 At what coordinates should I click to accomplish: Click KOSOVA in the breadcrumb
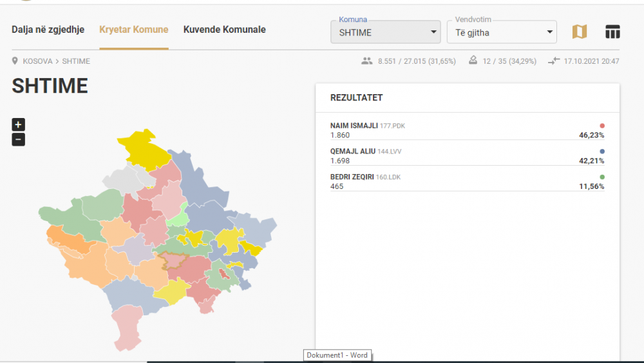point(37,61)
